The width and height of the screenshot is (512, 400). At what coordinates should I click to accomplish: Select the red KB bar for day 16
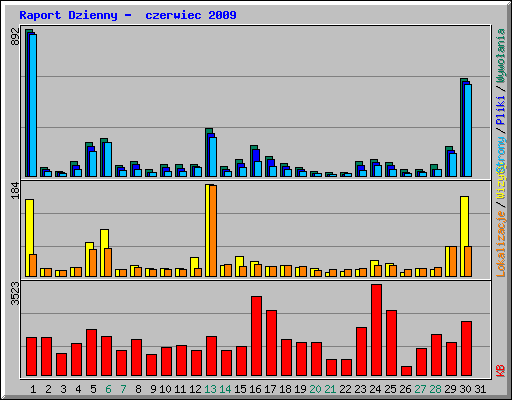click(256, 336)
